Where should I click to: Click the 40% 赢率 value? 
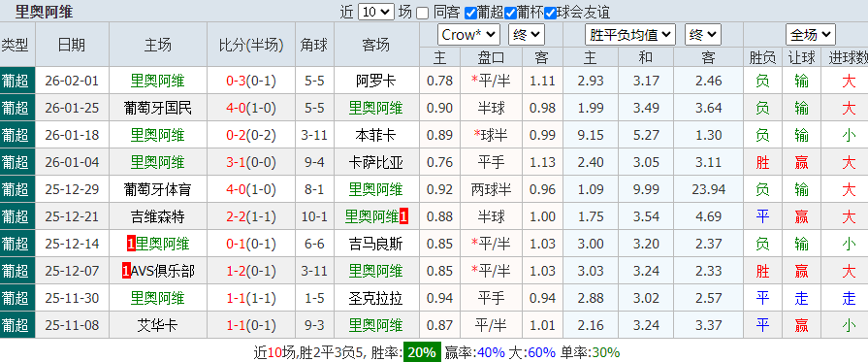[x=491, y=352]
